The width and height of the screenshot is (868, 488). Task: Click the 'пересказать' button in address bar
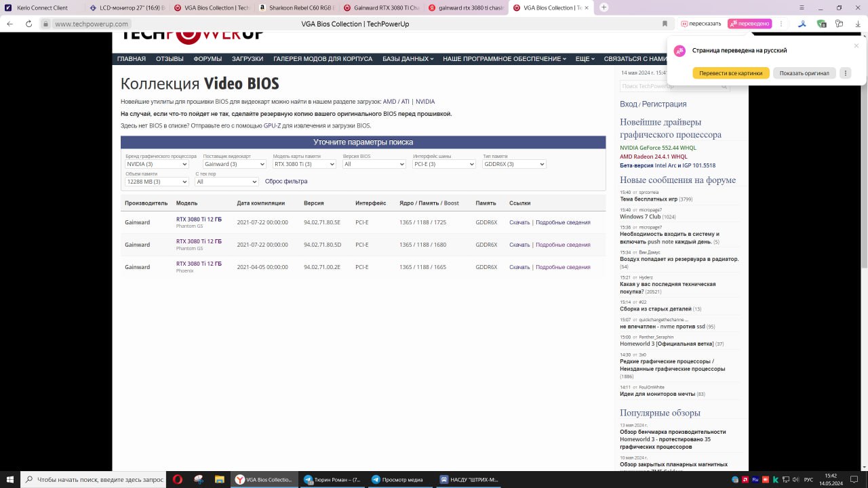point(702,24)
